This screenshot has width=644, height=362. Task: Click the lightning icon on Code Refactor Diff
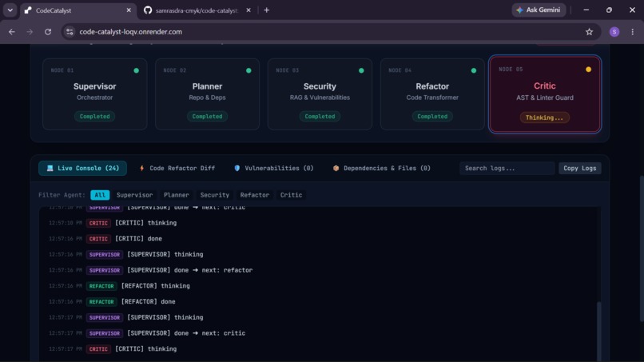(141, 168)
